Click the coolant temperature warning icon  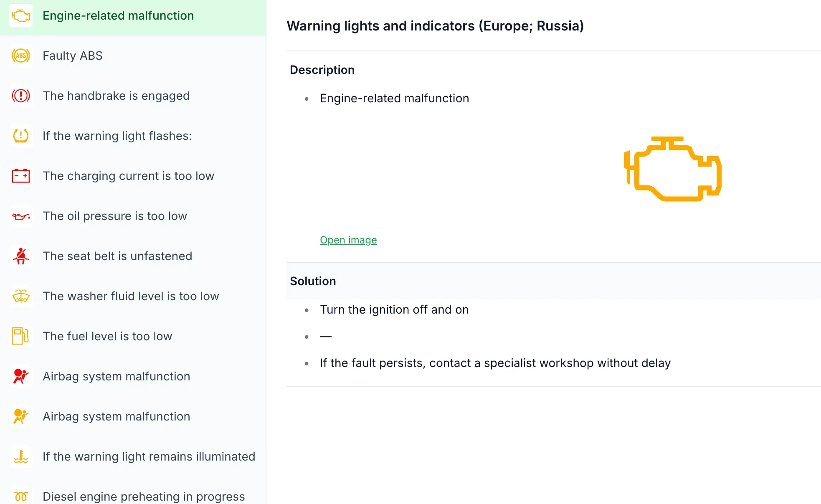coord(21,456)
